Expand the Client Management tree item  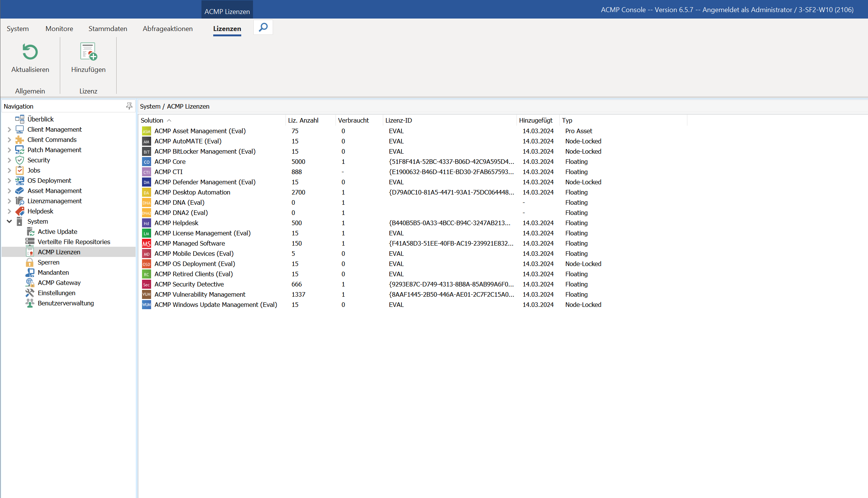(x=8, y=129)
